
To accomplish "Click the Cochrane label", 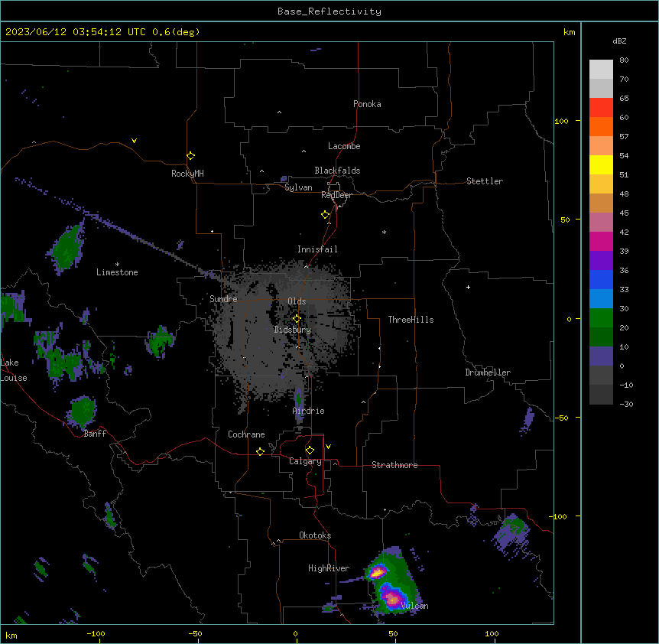I will tap(246, 434).
